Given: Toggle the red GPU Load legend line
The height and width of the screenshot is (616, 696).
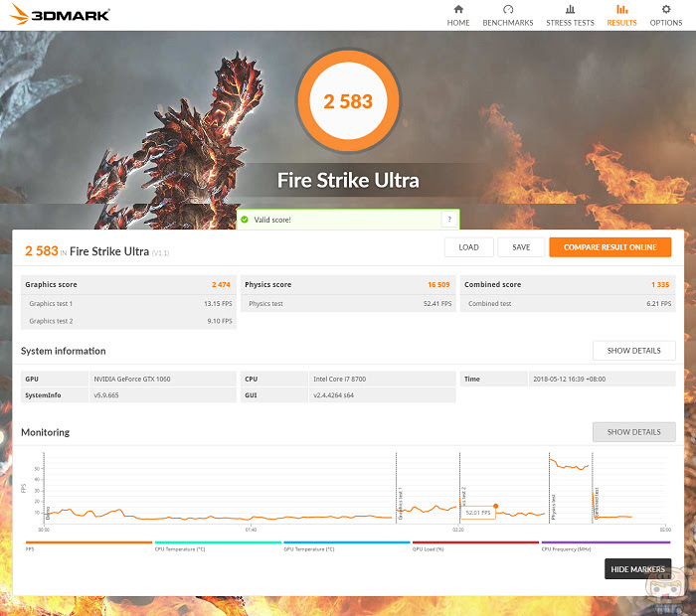Looking at the screenshot, I should [475, 542].
